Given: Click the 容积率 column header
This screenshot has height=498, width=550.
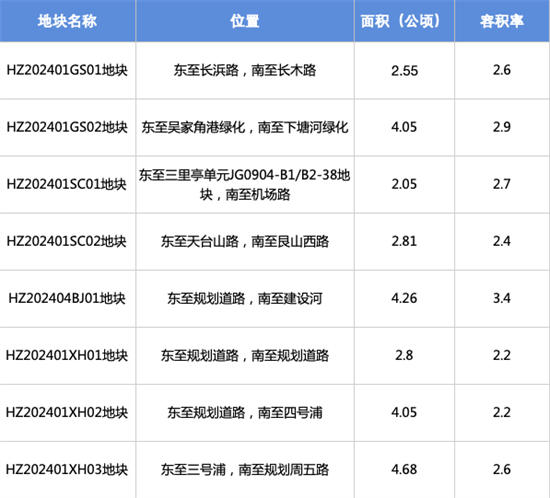Looking at the screenshot, I should coord(502,21).
